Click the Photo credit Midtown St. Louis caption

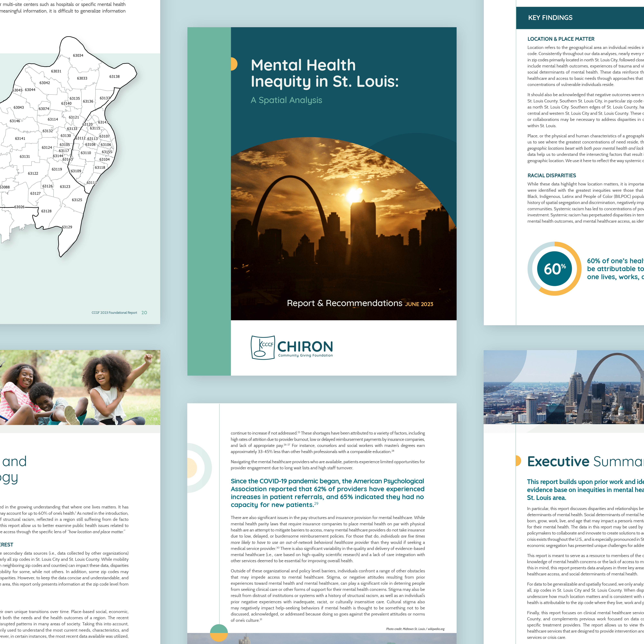tap(415, 629)
